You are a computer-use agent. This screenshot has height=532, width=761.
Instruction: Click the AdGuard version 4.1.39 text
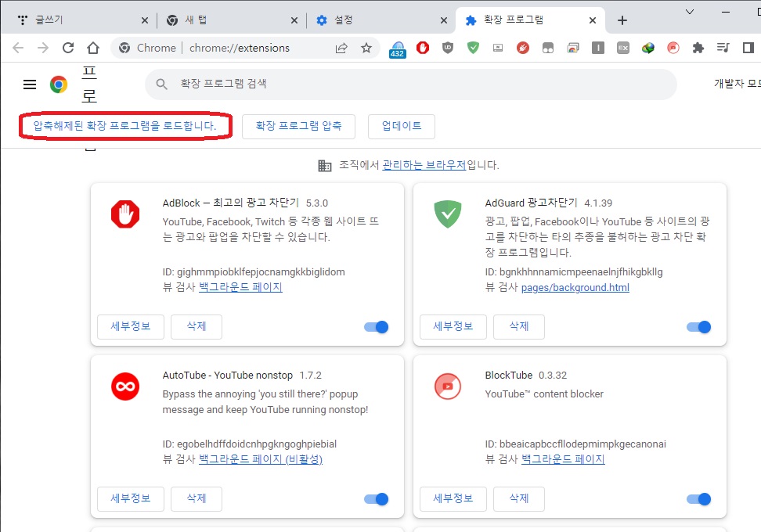598,203
